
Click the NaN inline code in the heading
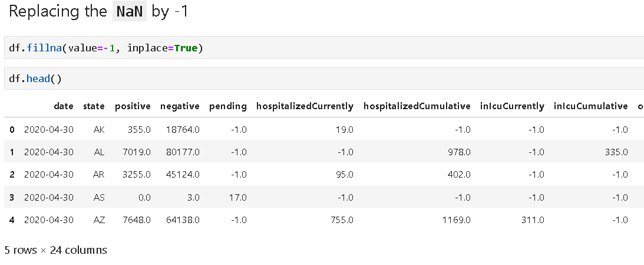pos(129,11)
